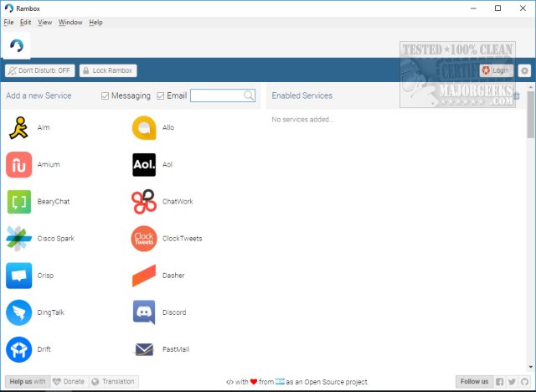Image resolution: width=536 pixels, height=392 pixels.
Task: Click the "Allo" service name
Action: tap(168, 127)
